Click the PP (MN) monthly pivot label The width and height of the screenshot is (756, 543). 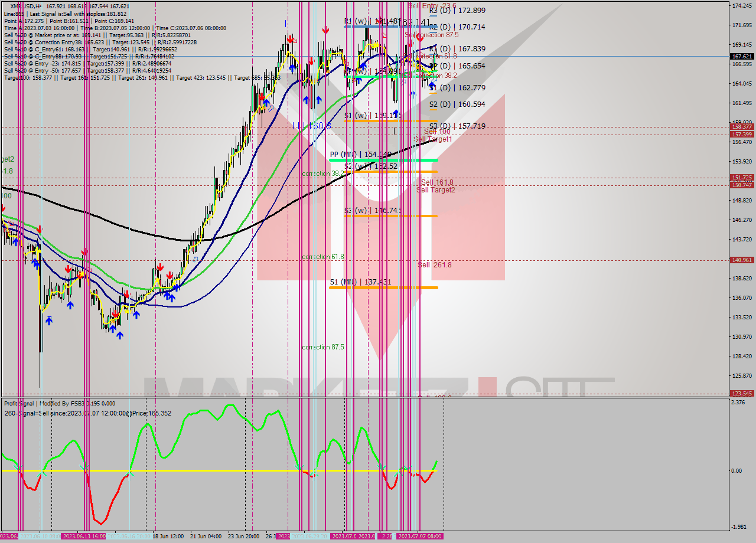click(360, 155)
